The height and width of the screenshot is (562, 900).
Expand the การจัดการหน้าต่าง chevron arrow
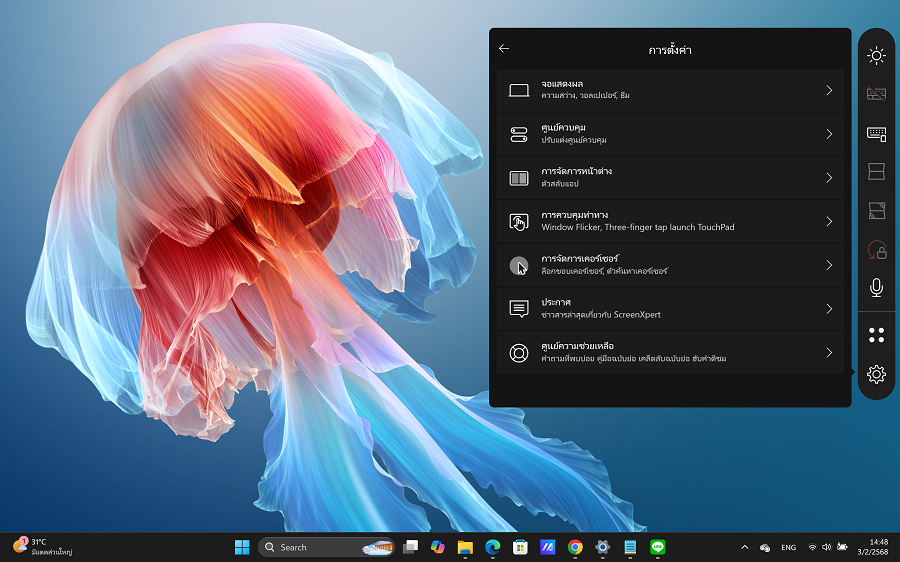coord(829,178)
